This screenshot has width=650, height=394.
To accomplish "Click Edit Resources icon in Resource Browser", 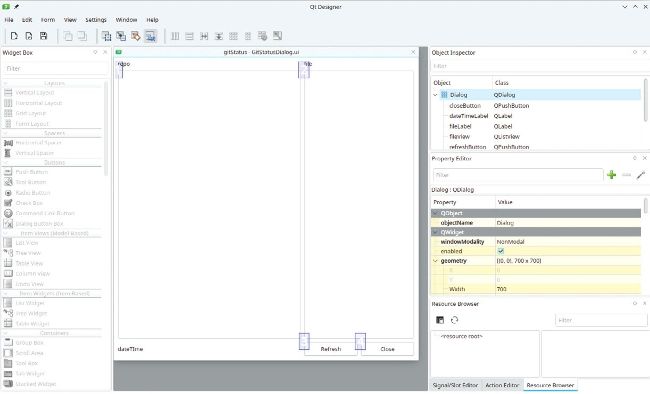I will [x=440, y=320].
